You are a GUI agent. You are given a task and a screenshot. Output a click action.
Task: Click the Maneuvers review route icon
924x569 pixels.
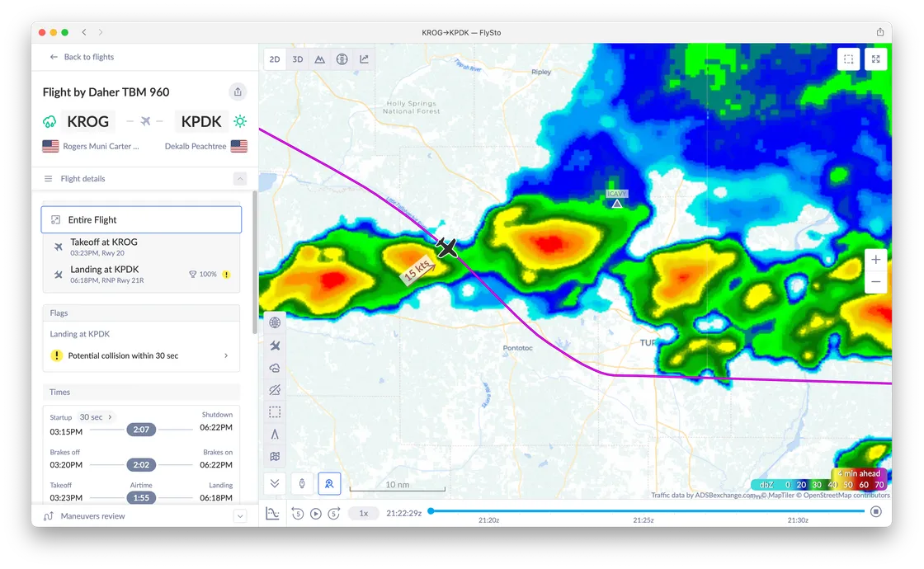(49, 516)
